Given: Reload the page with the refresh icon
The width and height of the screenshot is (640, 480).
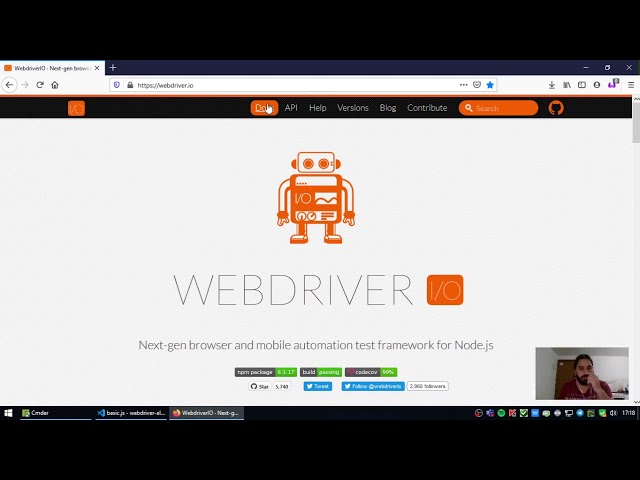Looking at the screenshot, I should click(40, 85).
